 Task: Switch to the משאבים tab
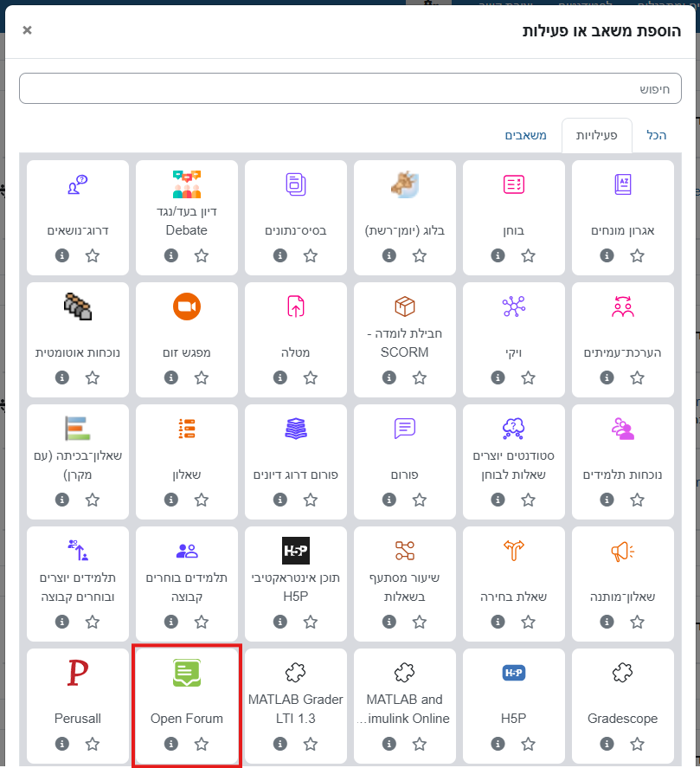click(525, 136)
